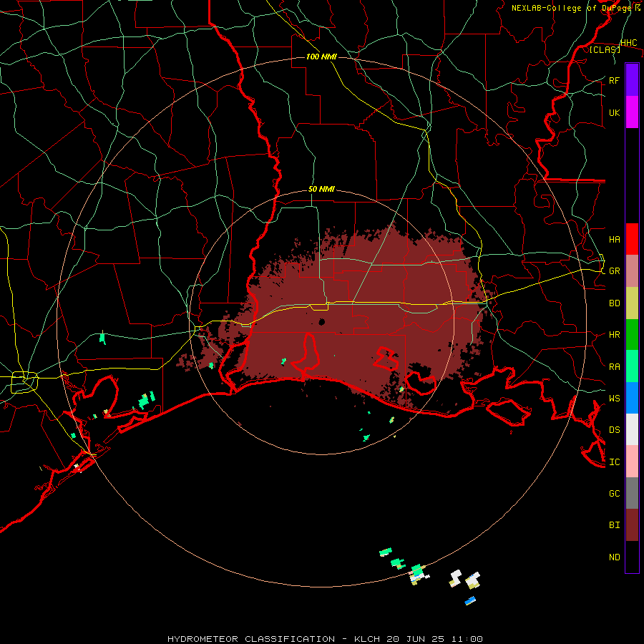The height and width of the screenshot is (644, 644).
Task: Click the 100 NMI range ring label
Action: coord(321,57)
